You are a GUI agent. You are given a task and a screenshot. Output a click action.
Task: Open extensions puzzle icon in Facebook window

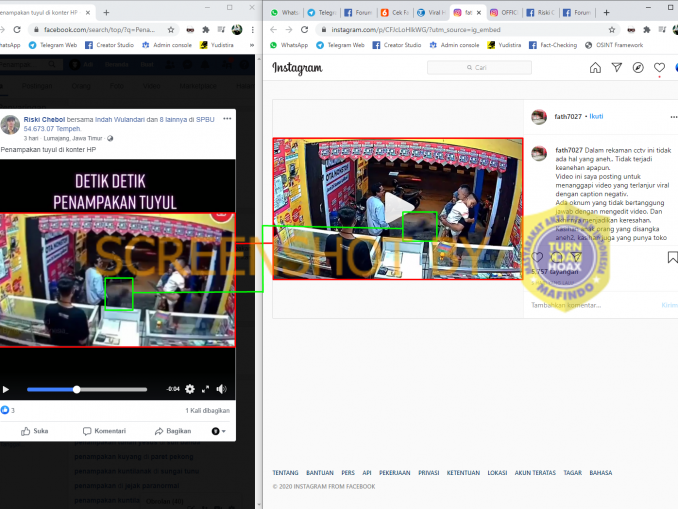205,29
